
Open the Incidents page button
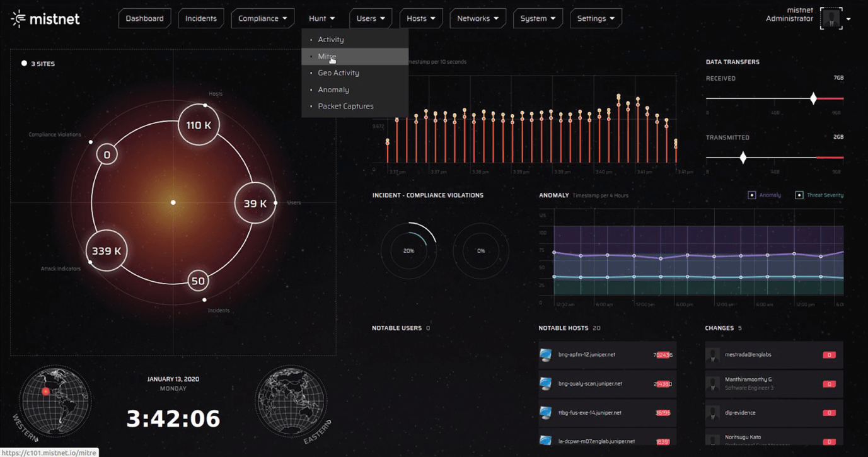pyautogui.click(x=201, y=18)
